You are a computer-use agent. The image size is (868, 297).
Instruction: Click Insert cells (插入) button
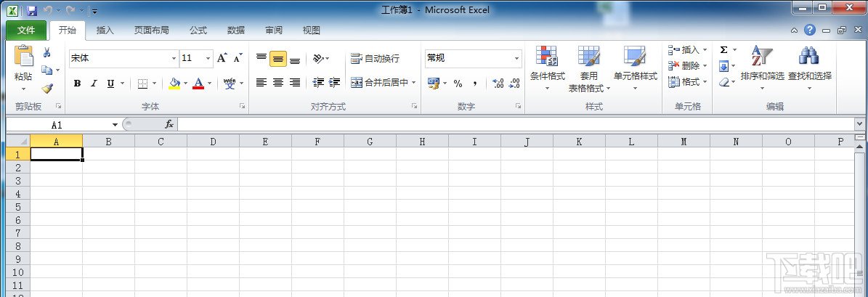pos(688,50)
